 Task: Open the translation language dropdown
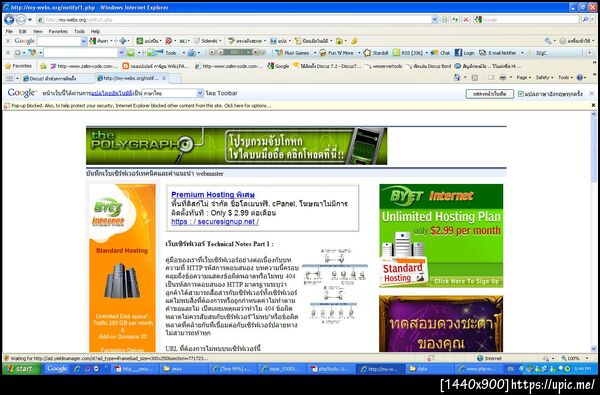point(173,93)
